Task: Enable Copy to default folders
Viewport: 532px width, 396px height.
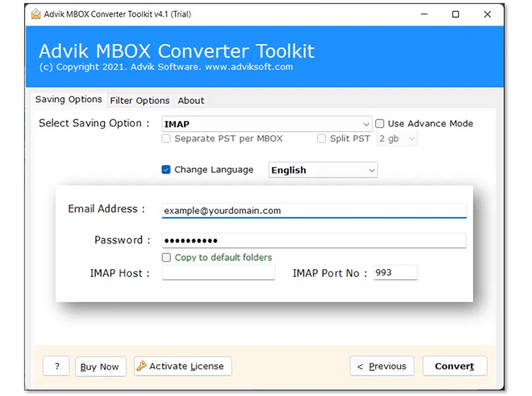Action: point(166,257)
